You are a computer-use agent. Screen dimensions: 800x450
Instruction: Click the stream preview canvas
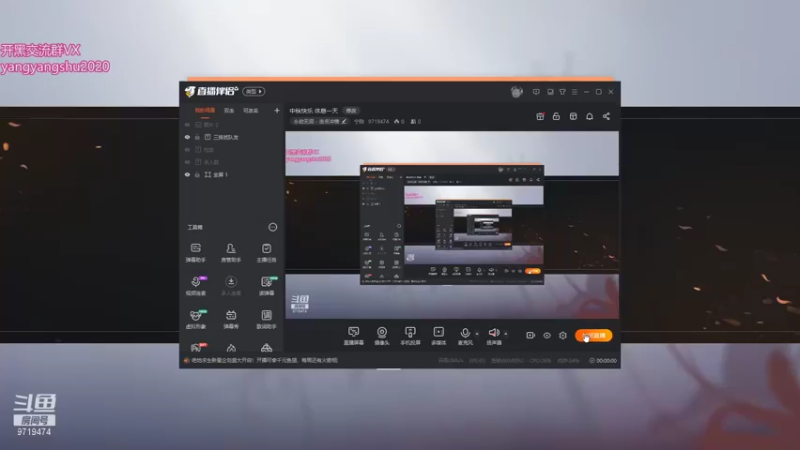coord(452,225)
